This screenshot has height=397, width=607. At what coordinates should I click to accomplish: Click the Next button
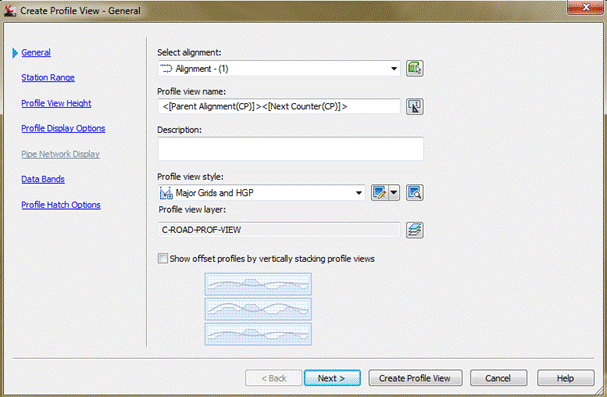(x=332, y=378)
